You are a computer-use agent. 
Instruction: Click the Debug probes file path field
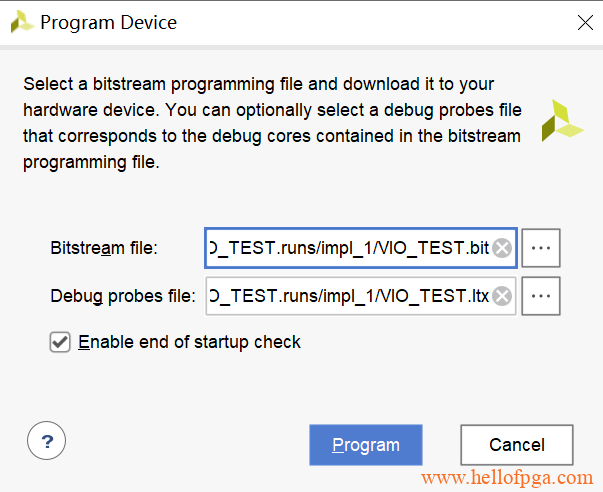click(350, 296)
